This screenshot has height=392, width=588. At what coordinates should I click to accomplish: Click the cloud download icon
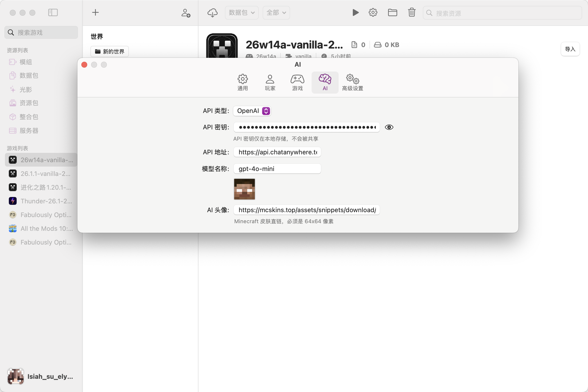tap(212, 12)
